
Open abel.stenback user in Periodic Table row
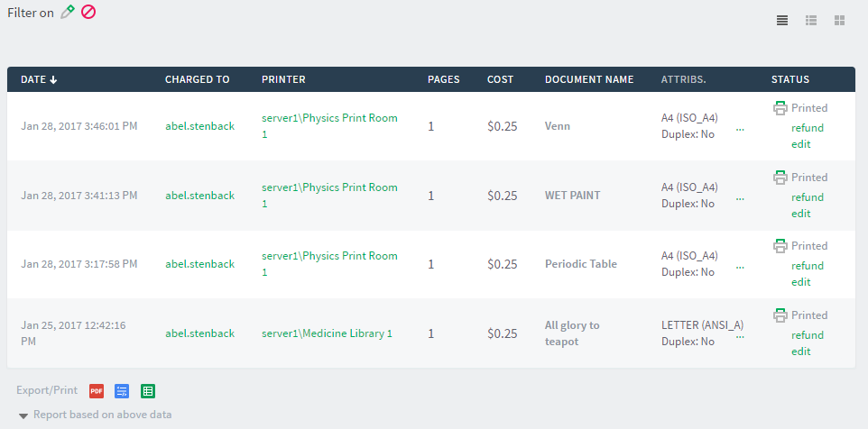click(199, 264)
